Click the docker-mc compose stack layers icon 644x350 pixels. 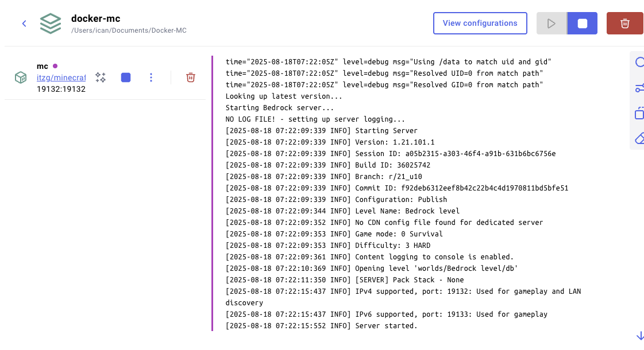(x=51, y=24)
